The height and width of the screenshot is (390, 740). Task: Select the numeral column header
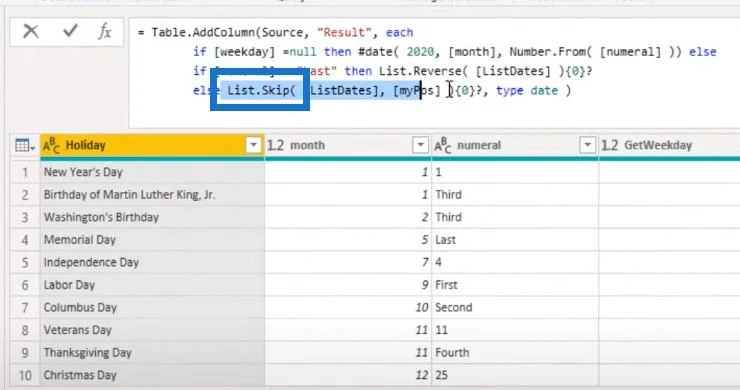point(515,145)
